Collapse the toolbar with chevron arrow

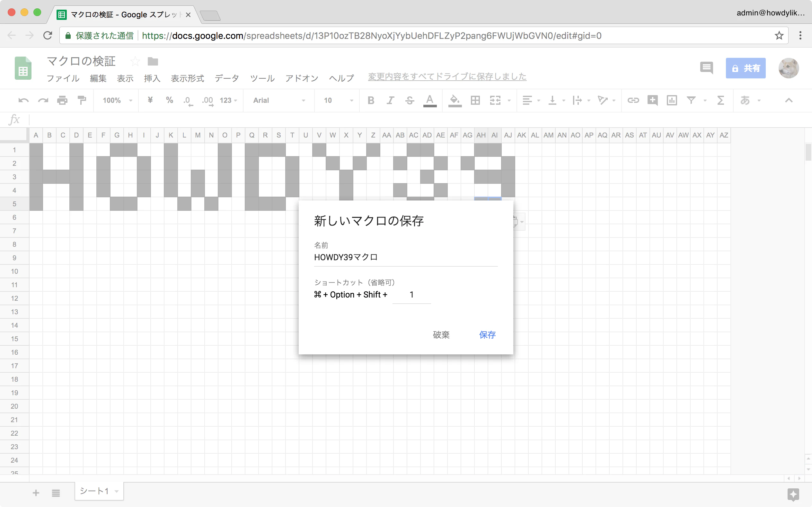(789, 100)
